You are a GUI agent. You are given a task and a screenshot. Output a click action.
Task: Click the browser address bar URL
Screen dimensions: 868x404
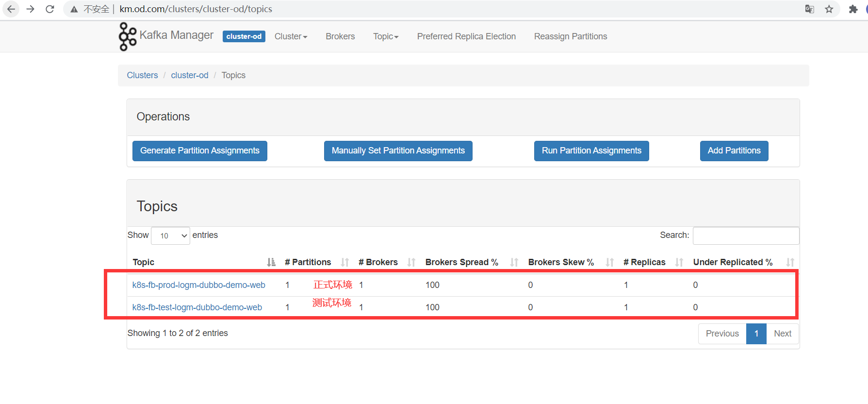pyautogui.click(x=196, y=9)
